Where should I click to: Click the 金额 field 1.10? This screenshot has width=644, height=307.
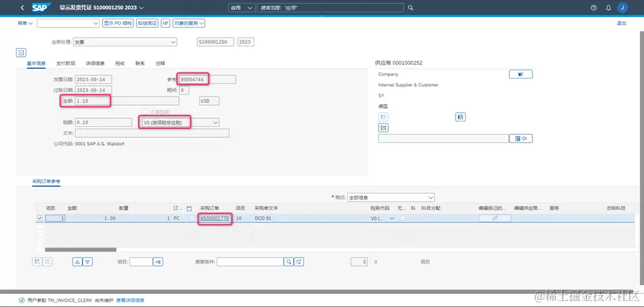127,101
